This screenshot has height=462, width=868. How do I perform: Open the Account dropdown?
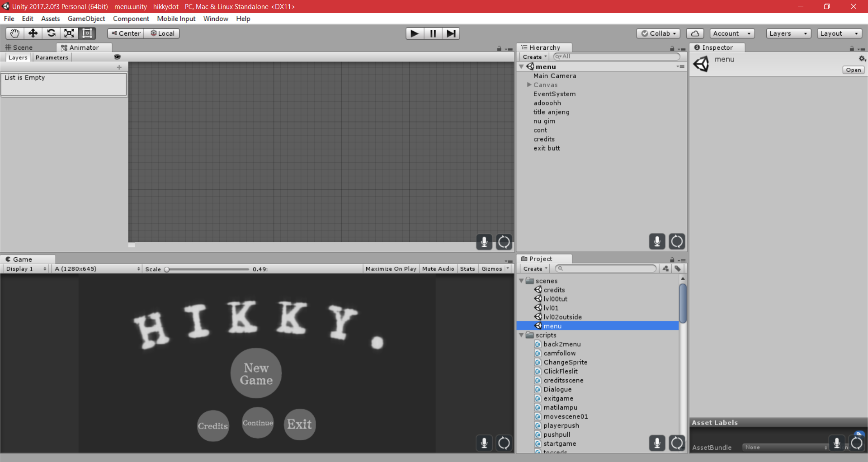[732, 33]
